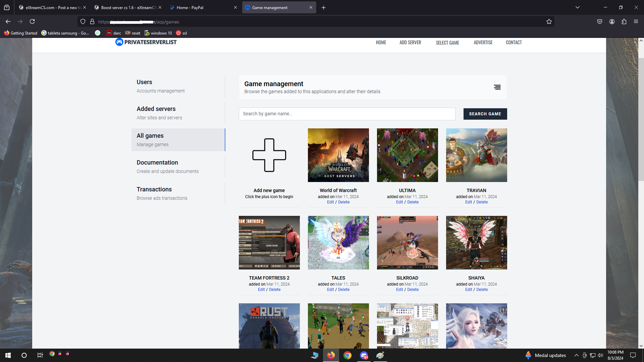The height and width of the screenshot is (362, 644).
Task: Open the ADVERTISE navigation item
Action: pyautogui.click(x=483, y=43)
